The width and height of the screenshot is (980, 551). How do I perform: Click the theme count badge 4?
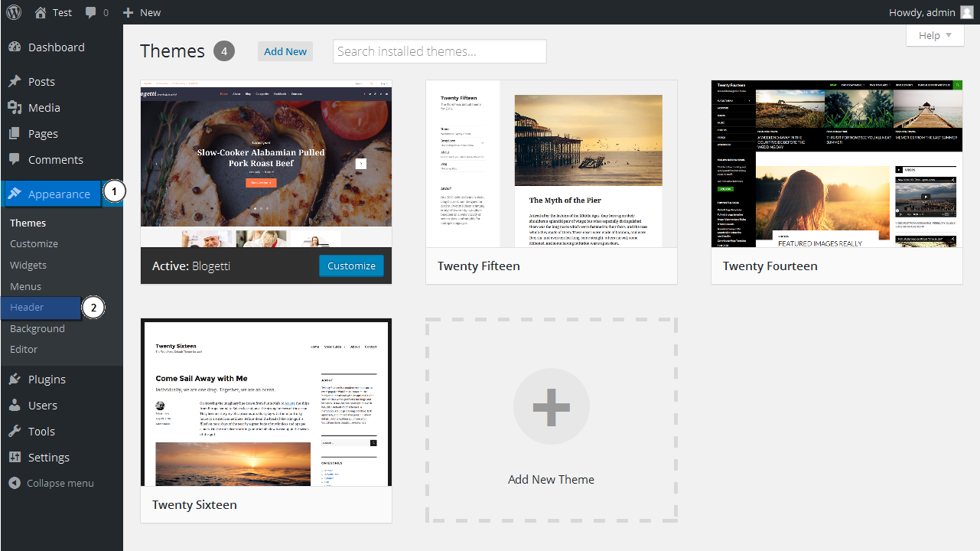click(x=224, y=51)
